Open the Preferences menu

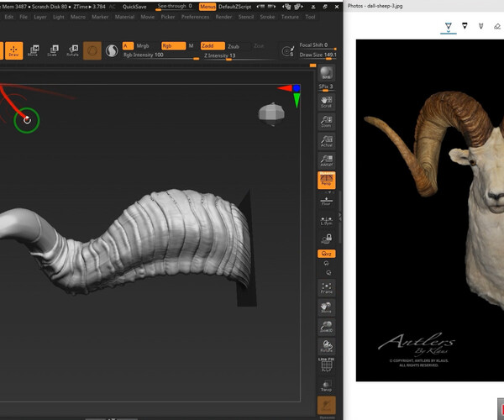coord(195,17)
